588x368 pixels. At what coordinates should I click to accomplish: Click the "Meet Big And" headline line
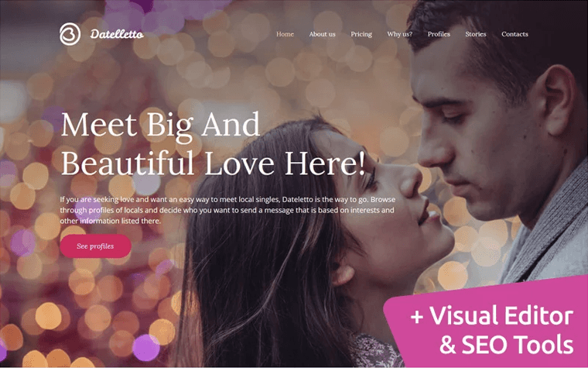tap(160, 125)
